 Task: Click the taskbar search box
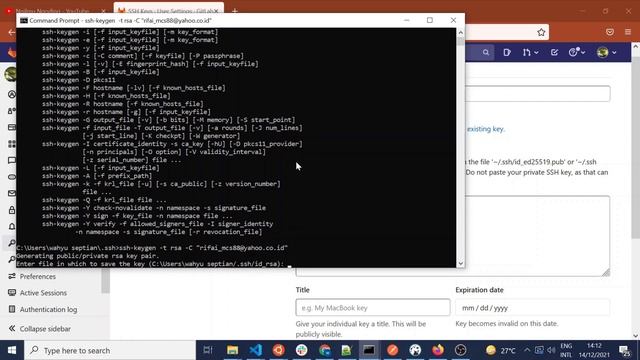(x=110, y=350)
